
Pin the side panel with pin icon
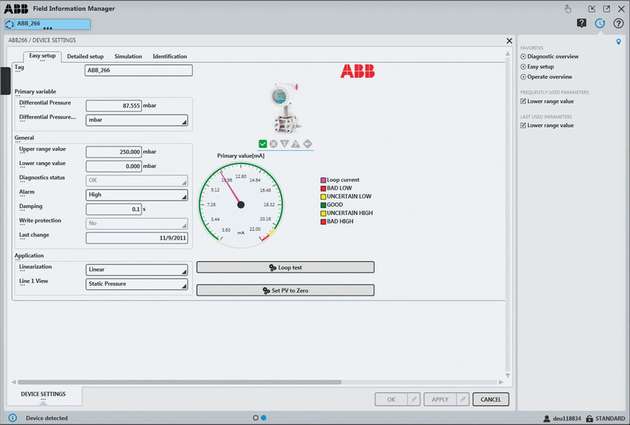click(619, 42)
